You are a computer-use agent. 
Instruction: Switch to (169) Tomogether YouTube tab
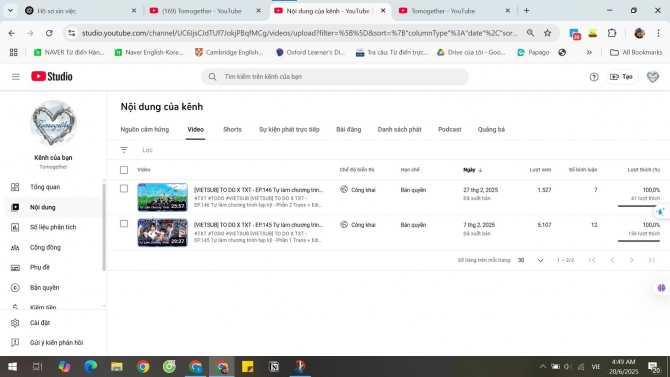click(x=205, y=11)
